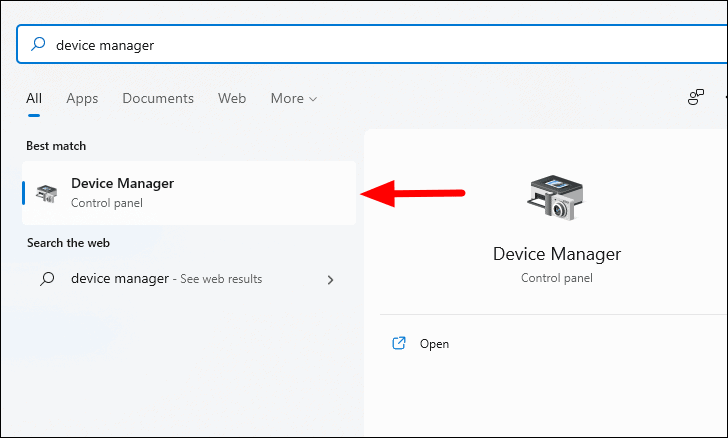728x438 pixels.
Task: Click the magnifier icon beside web result
Action: tap(47, 279)
